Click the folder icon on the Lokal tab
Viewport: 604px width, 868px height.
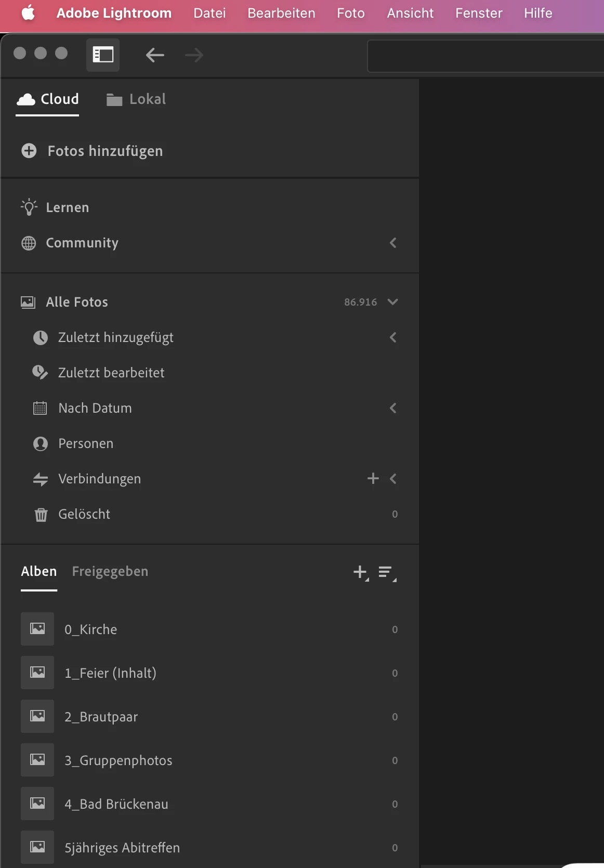(x=114, y=99)
